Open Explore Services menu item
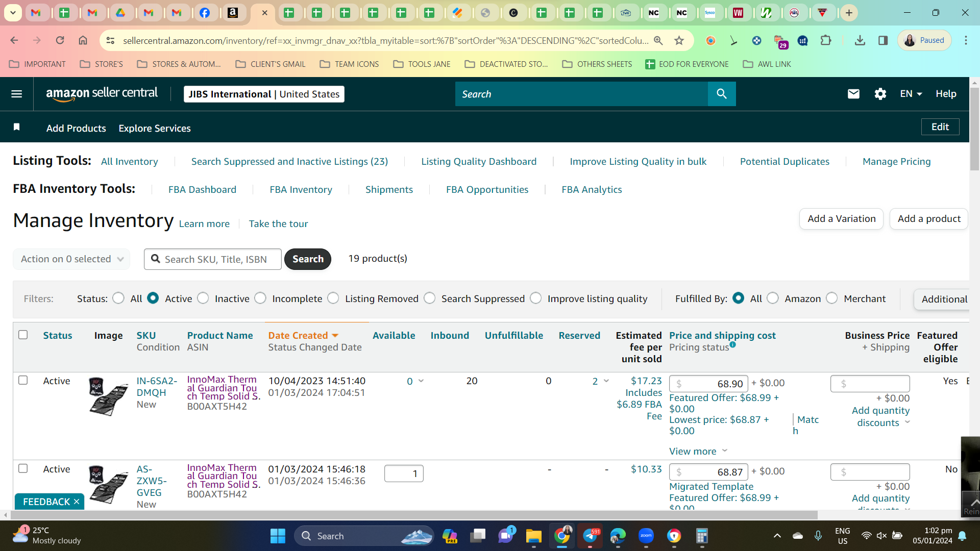Screen dimensions: 980x551 [x=155, y=128]
